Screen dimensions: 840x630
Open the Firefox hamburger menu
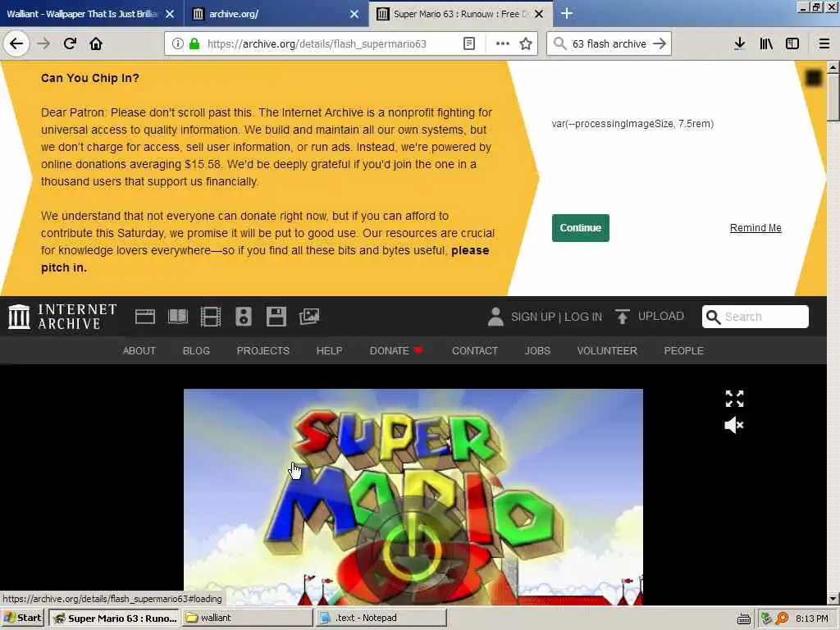click(824, 44)
